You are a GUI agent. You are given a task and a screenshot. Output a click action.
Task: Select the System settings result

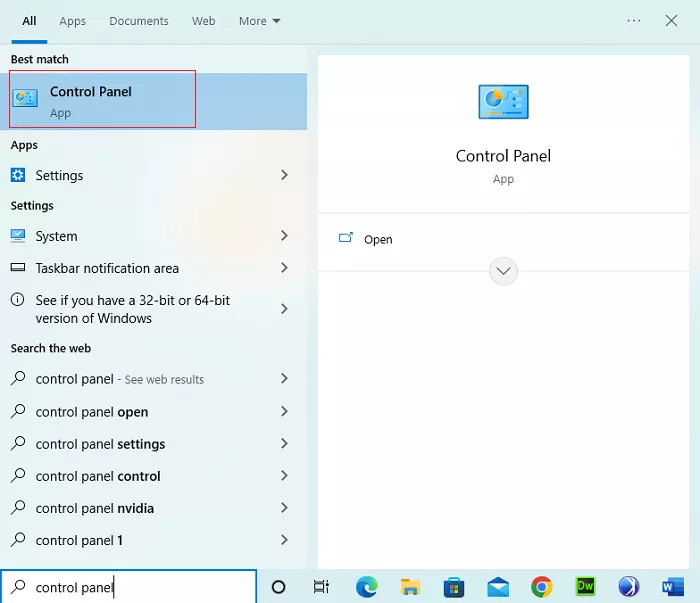point(153,235)
